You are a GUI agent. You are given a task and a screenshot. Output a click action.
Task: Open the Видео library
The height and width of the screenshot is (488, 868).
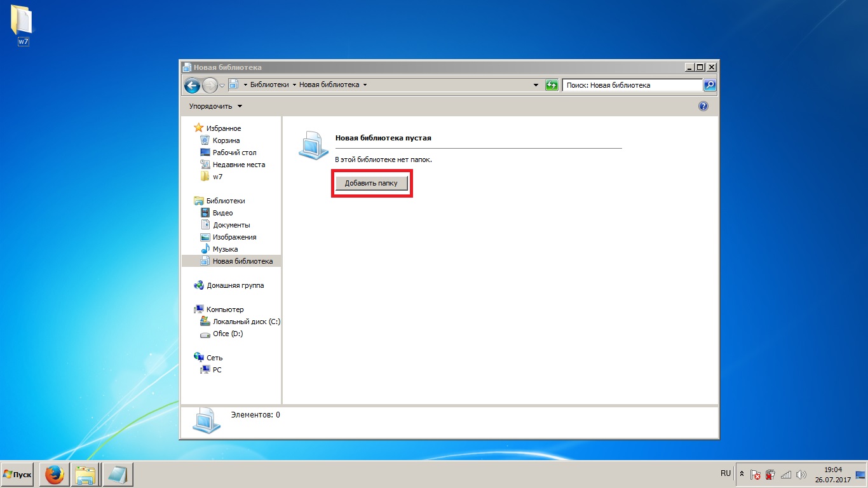tap(222, 213)
